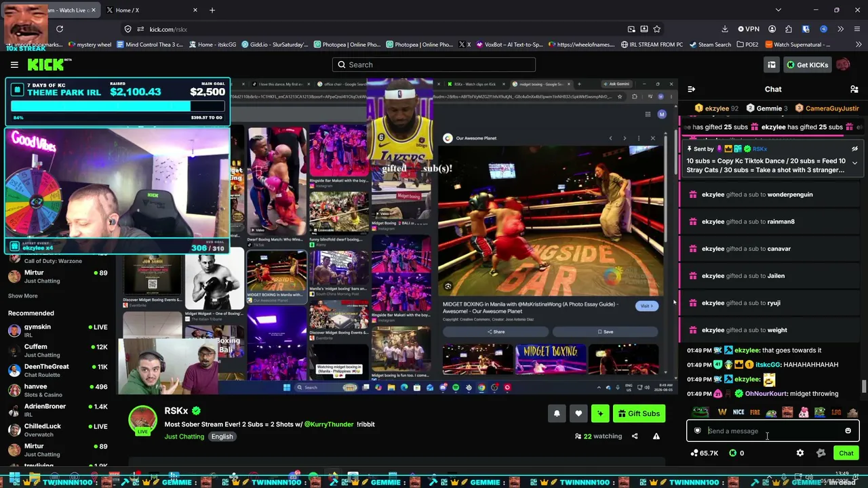The height and width of the screenshot is (488, 868).
Task: Open ekzylee top gifter leaderboard entry
Action: 716,108
